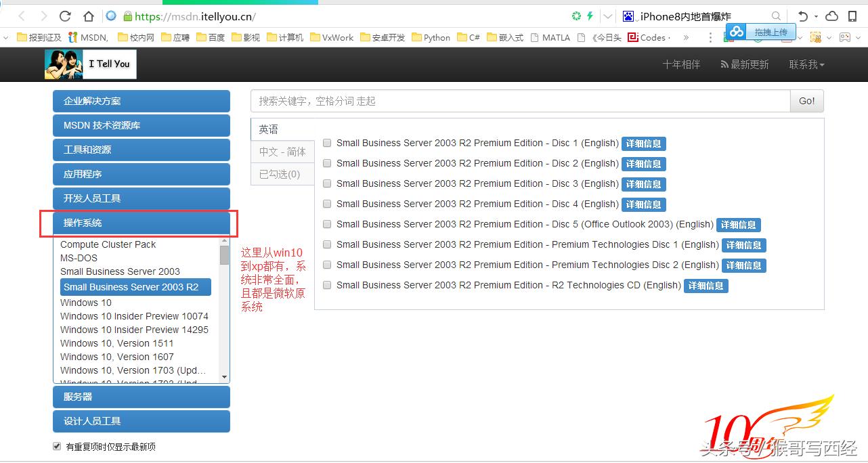Collapse the 操作系统 category panel
The image size is (868, 463).
pyautogui.click(x=141, y=223)
